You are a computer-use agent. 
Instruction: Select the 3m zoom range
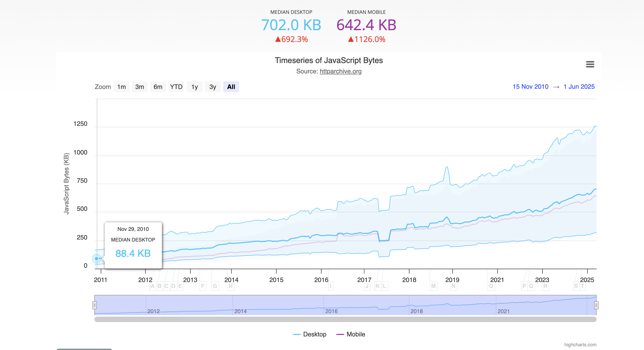coord(140,87)
